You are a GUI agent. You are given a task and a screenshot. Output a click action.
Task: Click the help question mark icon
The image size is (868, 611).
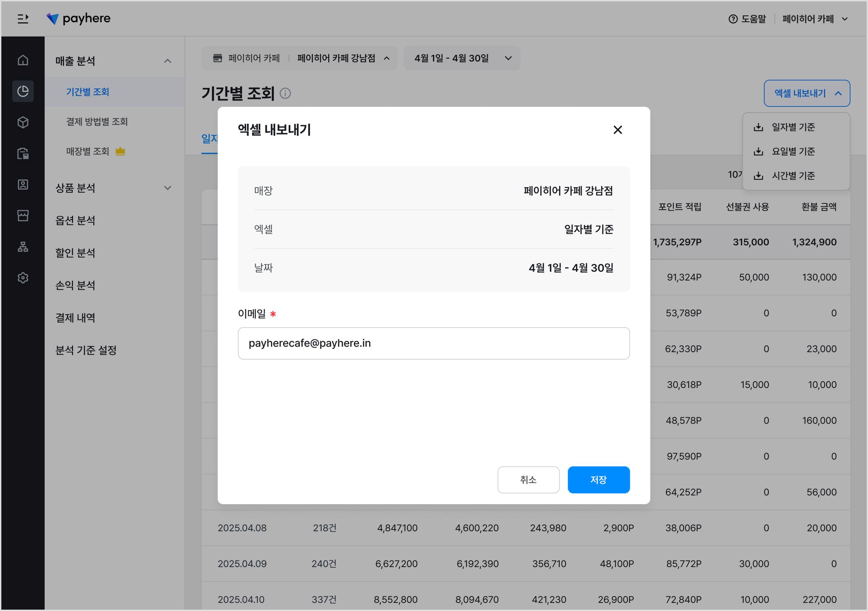pyautogui.click(x=733, y=19)
